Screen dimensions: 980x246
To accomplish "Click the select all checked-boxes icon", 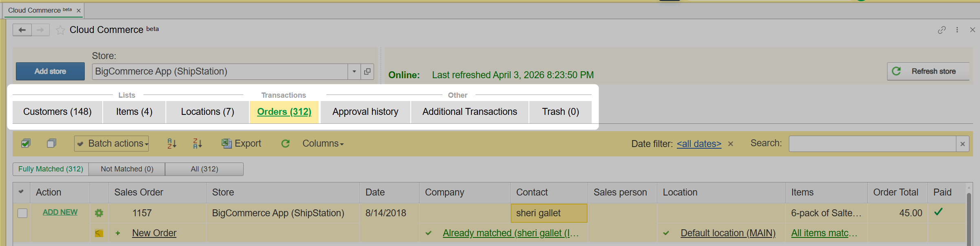I will (26, 143).
